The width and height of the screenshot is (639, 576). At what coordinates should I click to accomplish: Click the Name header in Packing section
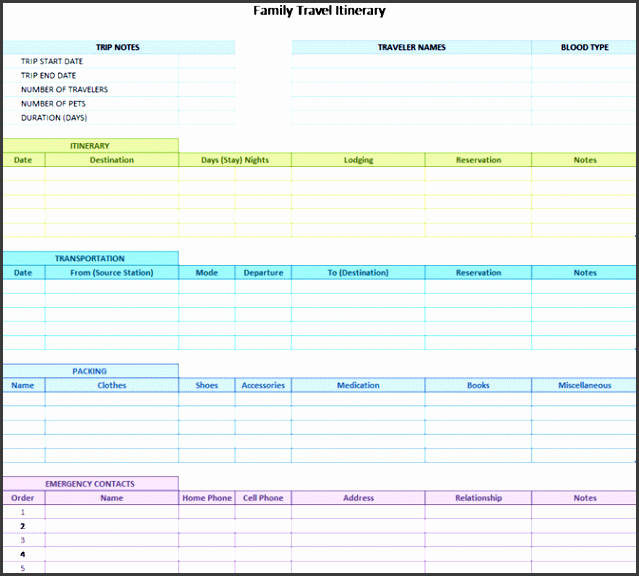point(23,385)
